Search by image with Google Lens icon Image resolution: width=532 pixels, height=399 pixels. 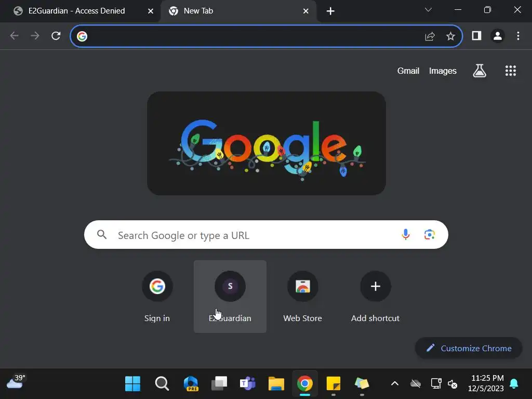pos(430,234)
